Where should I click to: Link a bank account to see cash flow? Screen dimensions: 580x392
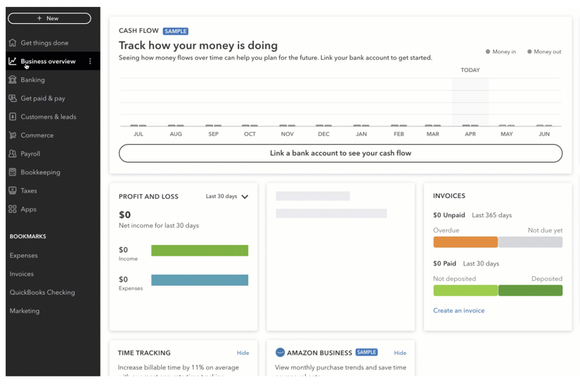[x=340, y=153]
